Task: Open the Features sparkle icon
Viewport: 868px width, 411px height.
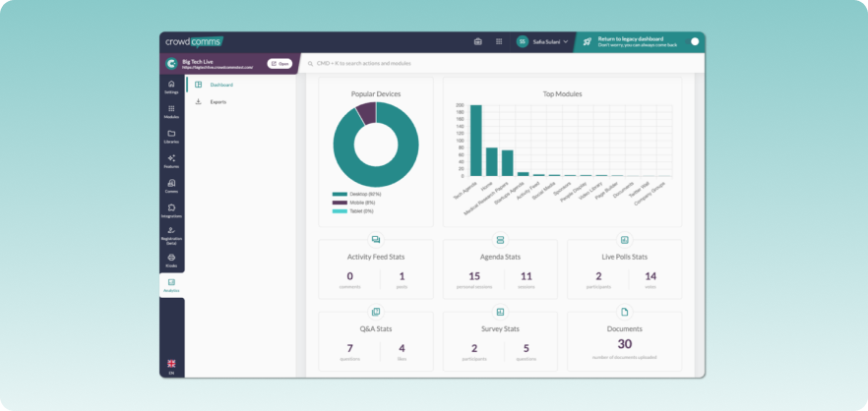Action: pyautogui.click(x=171, y=160)
